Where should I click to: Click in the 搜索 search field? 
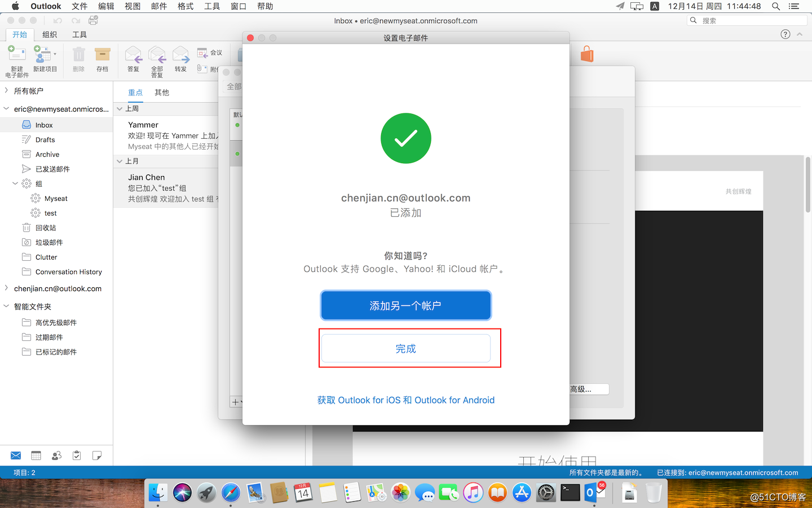click(x=747, y=20)
